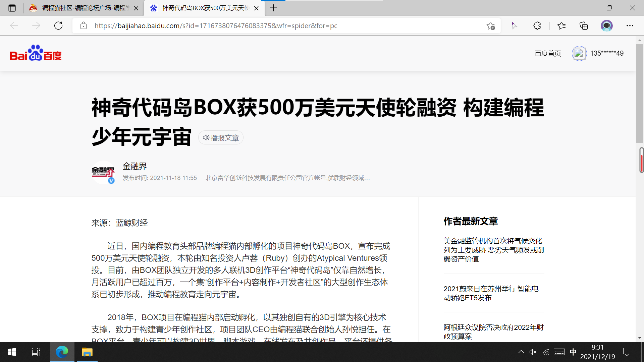The width and height of the screenshot is (644, 362).
Task: Refresh the current page
Action: pos(58,26)
